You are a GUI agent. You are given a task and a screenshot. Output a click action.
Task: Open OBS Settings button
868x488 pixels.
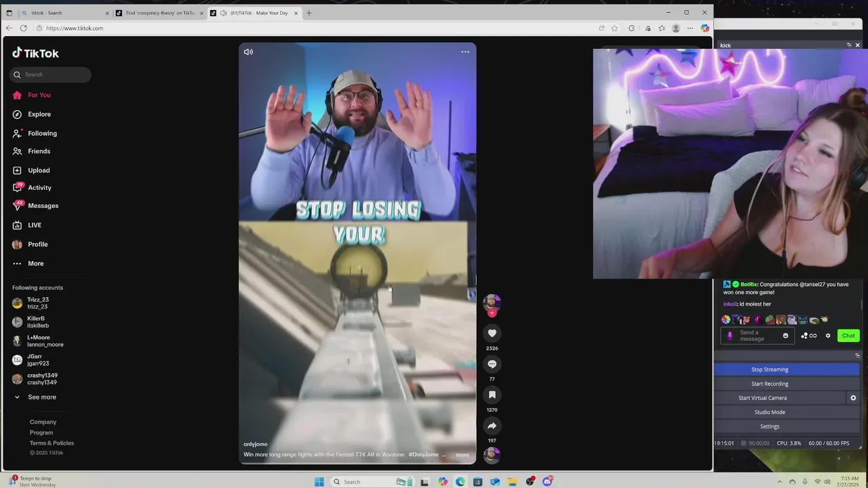tap(770, 426)
